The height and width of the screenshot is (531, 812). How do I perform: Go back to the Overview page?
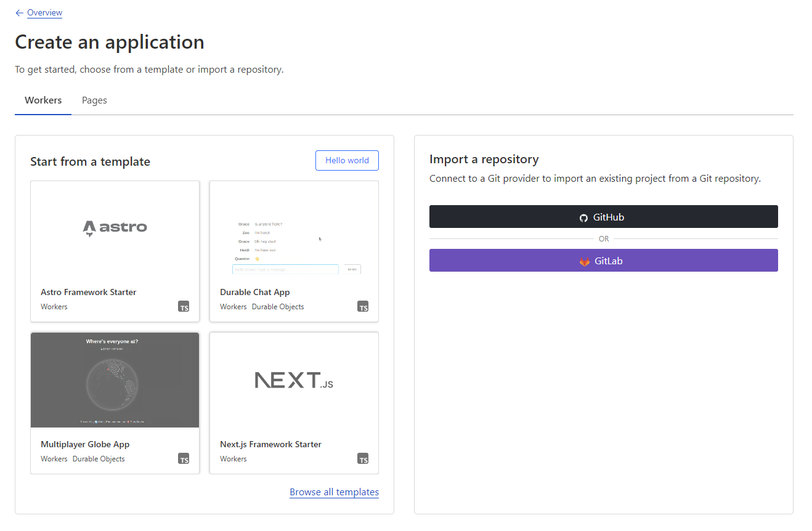pos(44,13)
